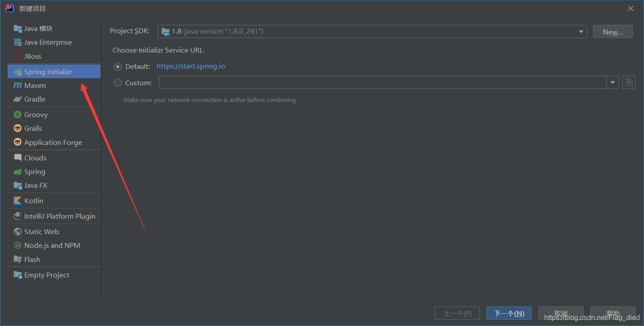Choose Flash project type
This screenshot has width=644, height=326.
point(54,259)
